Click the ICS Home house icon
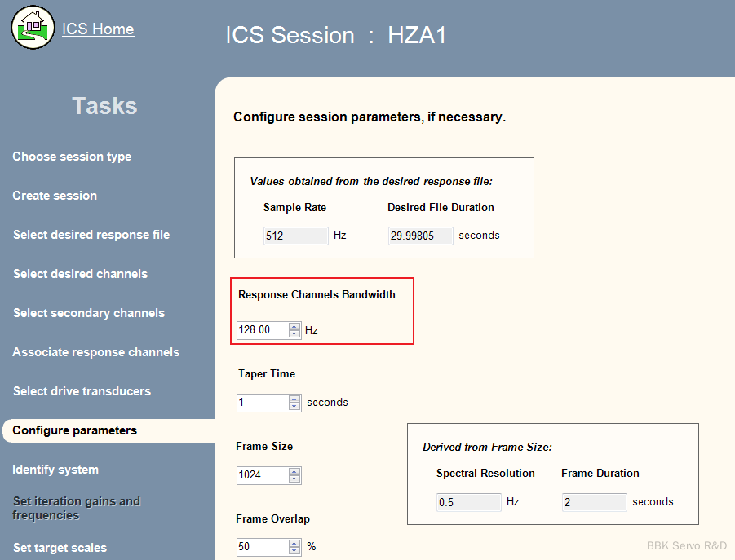The height and width of the screenshot is (560, 735). tap(32, 27)
